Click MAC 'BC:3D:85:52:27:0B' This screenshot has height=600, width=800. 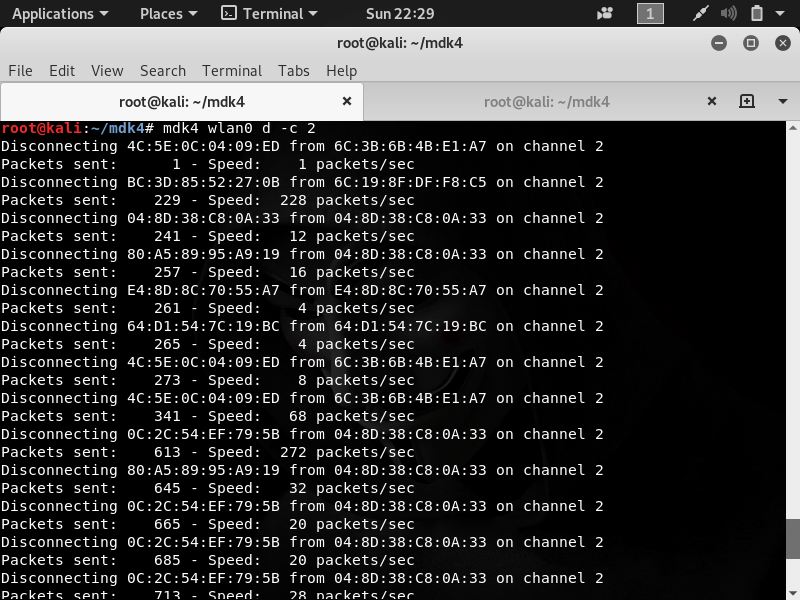pyautogui.click(x=203, y=182)
